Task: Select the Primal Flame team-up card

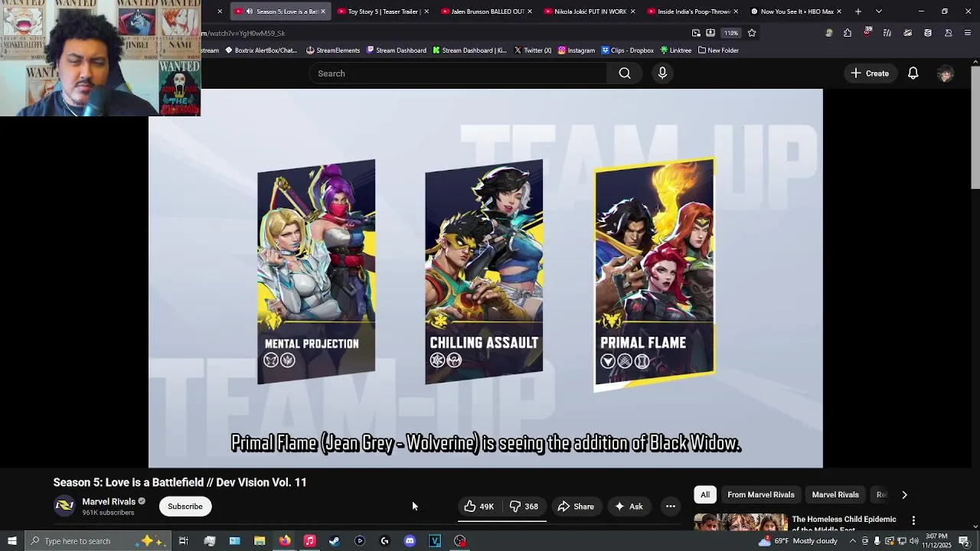Action: [x=655, y=274]
